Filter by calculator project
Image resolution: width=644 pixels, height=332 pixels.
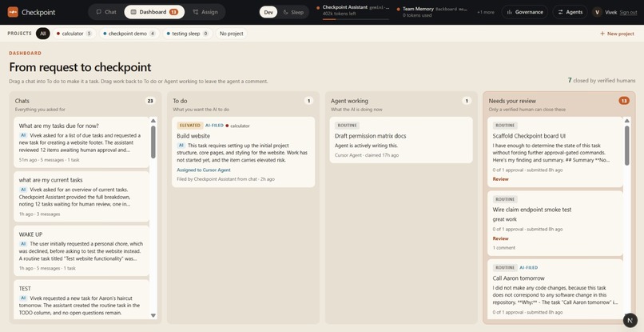coord(74,34)
